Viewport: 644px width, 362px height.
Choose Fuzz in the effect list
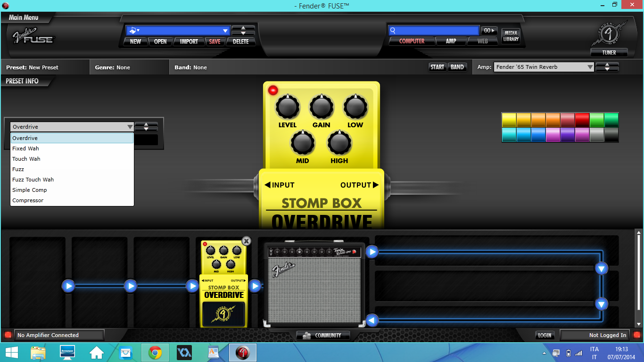[72, 169]
